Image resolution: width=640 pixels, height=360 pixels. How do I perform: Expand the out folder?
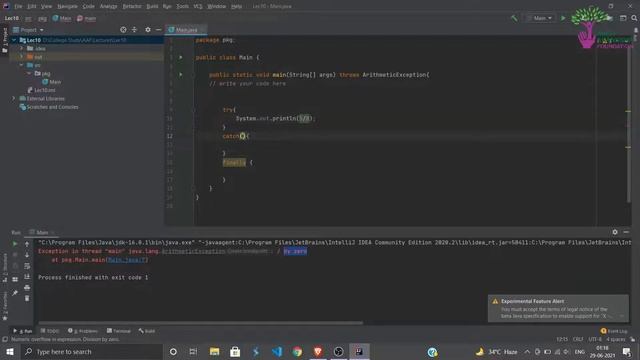22,57
